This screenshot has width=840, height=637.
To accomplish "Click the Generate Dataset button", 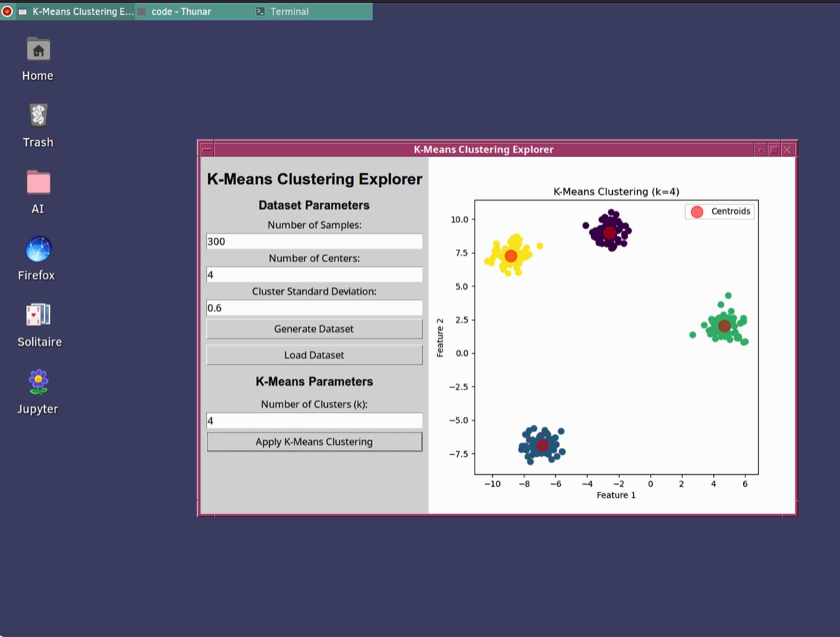I will [314, 329].
